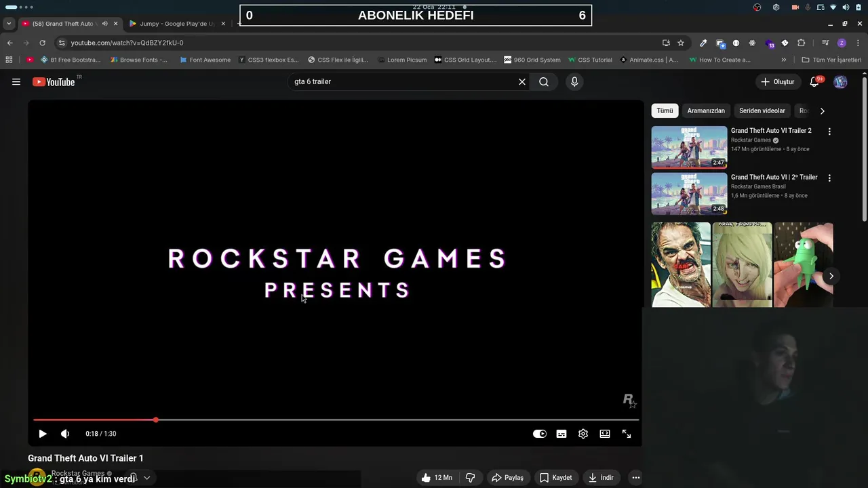Click the Oluştur create button

(x=777, y=82)
